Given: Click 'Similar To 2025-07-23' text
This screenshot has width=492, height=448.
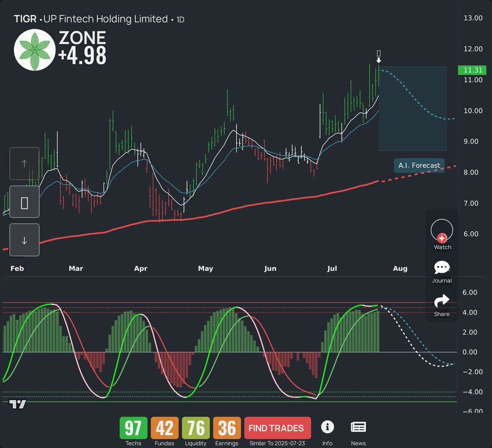Looking at the screenshot, I should click(x=277, y=443).
